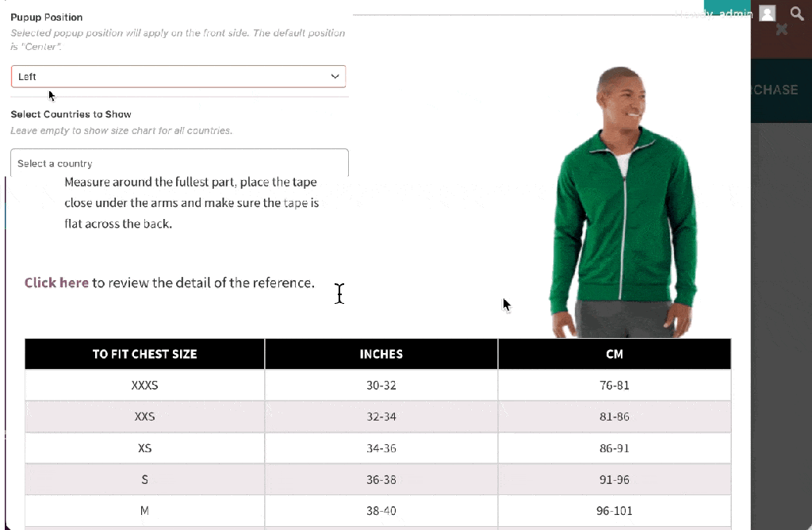Close the size chart popup
This screenshot has width=812, height=530.
(781, 29)
